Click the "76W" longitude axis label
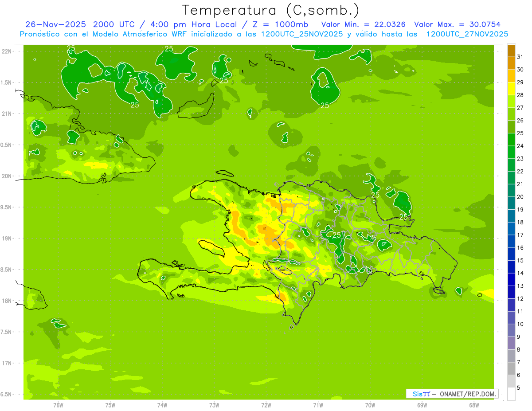532x411 pixels. click(x=58, y=405)
